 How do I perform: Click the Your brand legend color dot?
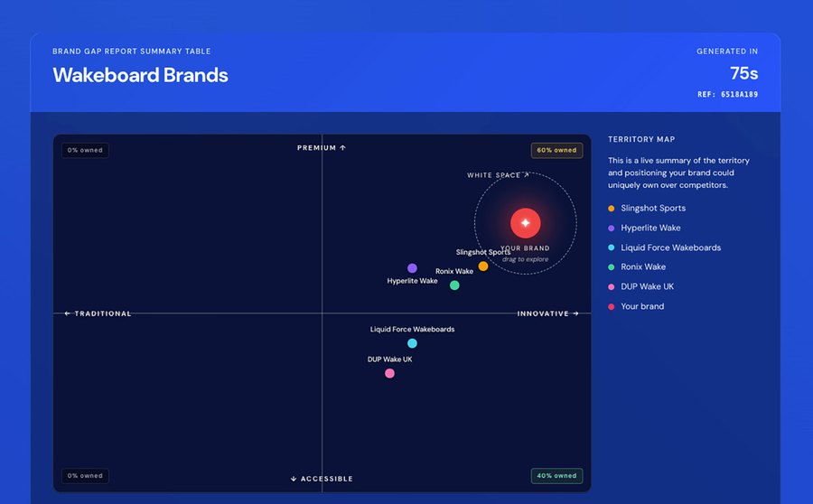pos(612,306)
